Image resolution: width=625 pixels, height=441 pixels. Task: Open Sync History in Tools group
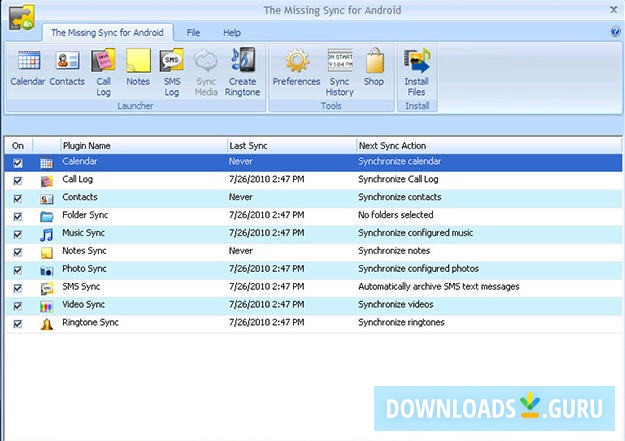point(340,67)
